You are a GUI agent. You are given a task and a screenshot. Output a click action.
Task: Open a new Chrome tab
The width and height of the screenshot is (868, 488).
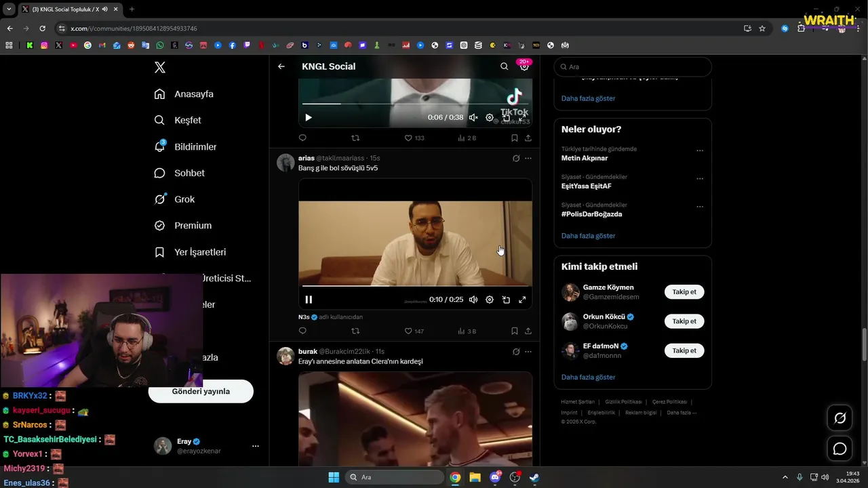pyautogui.click(x=132, y=9)
